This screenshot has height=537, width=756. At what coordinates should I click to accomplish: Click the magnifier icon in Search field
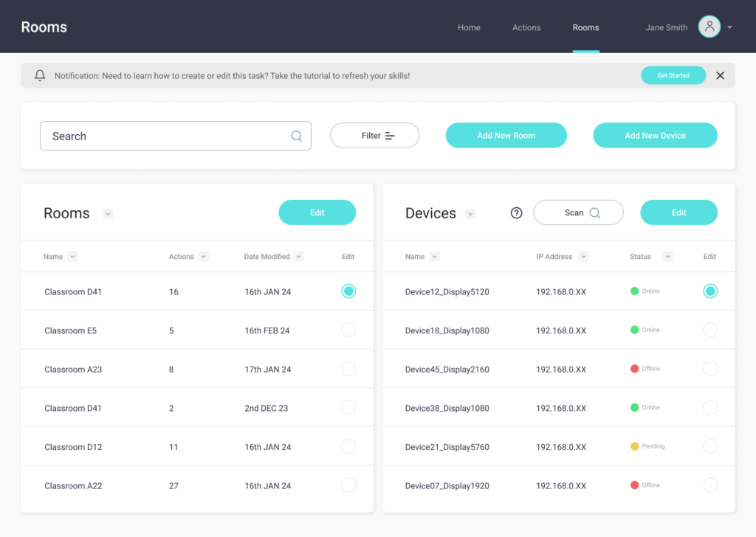[x=296, y=136]
